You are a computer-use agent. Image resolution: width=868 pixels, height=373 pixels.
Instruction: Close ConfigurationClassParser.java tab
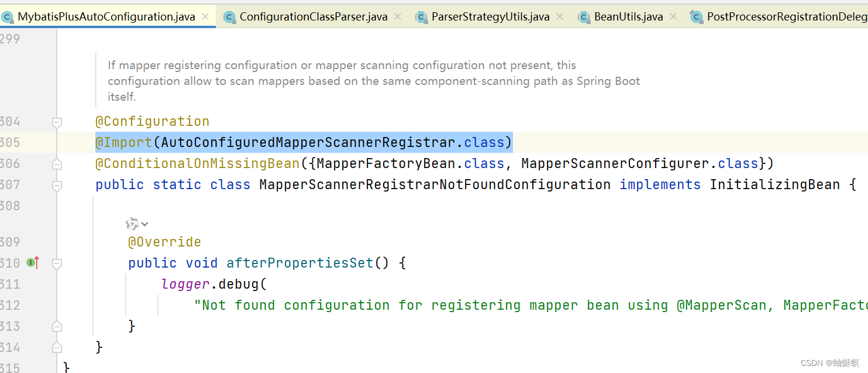(x=398, y=16)
